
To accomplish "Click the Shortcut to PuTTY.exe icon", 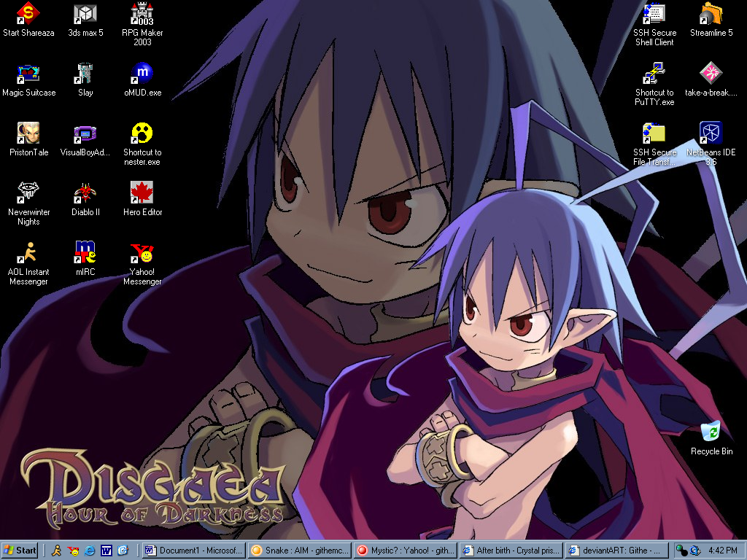I will (x=654, y=74).
